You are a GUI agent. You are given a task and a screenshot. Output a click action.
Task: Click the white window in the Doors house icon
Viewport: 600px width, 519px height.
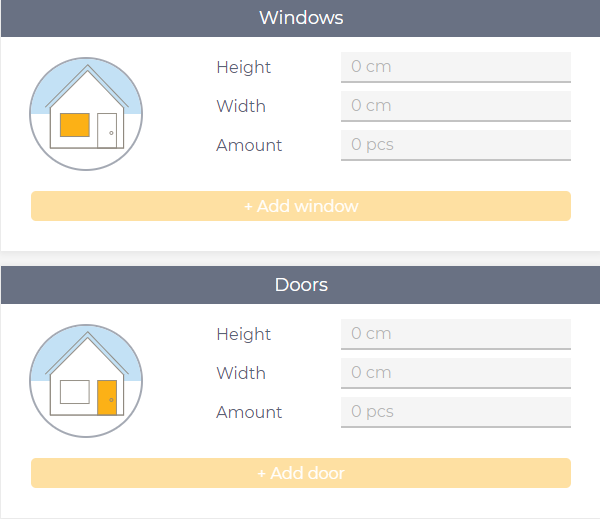[75, 392]
